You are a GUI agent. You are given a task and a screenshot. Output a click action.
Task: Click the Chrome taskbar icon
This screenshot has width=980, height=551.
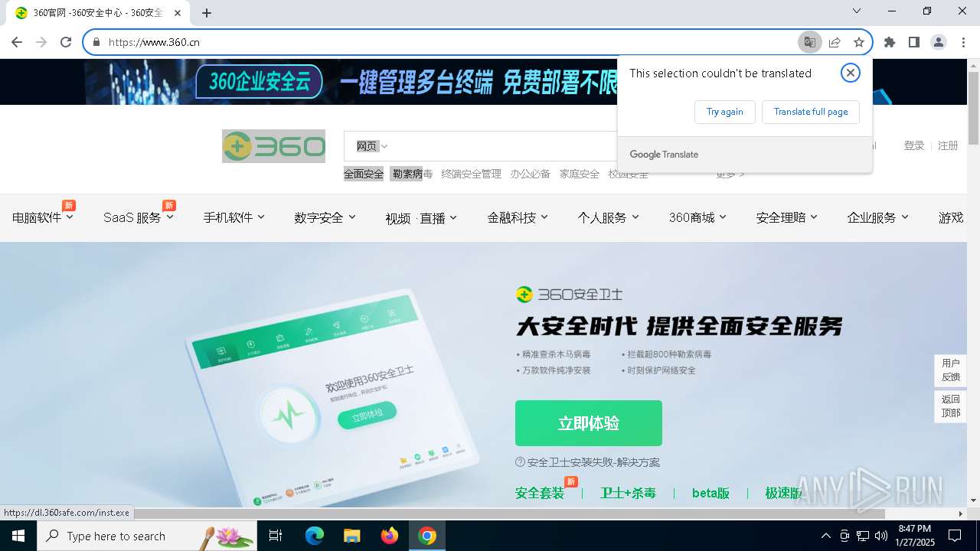(x=427, y=536)
